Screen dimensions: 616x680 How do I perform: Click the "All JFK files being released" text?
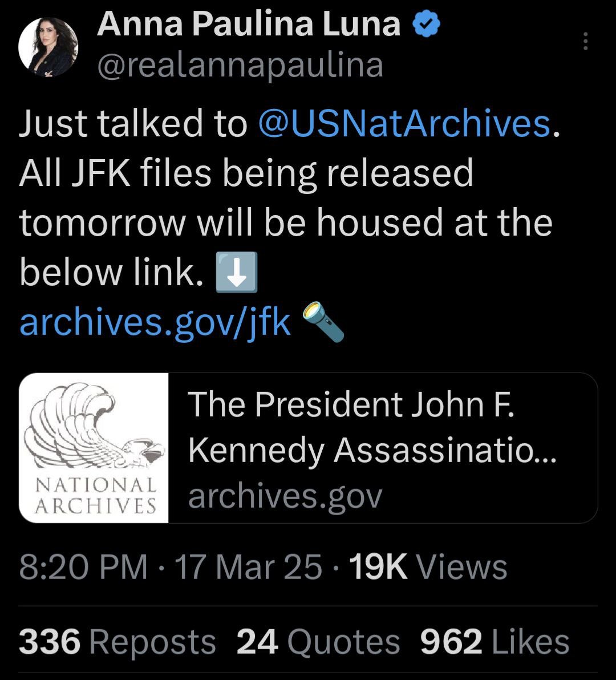tap(246, 173)
